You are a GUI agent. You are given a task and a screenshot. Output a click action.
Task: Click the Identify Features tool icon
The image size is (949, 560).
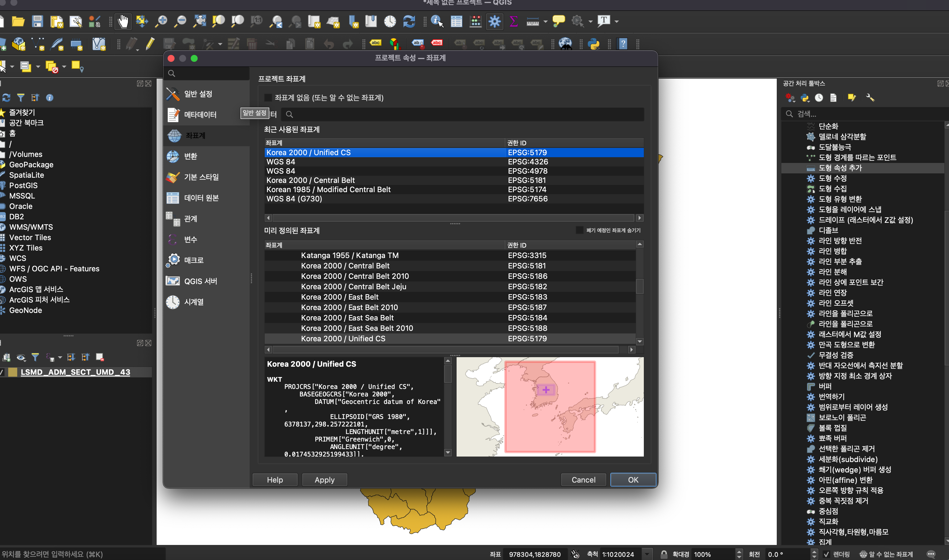[437, 21]
